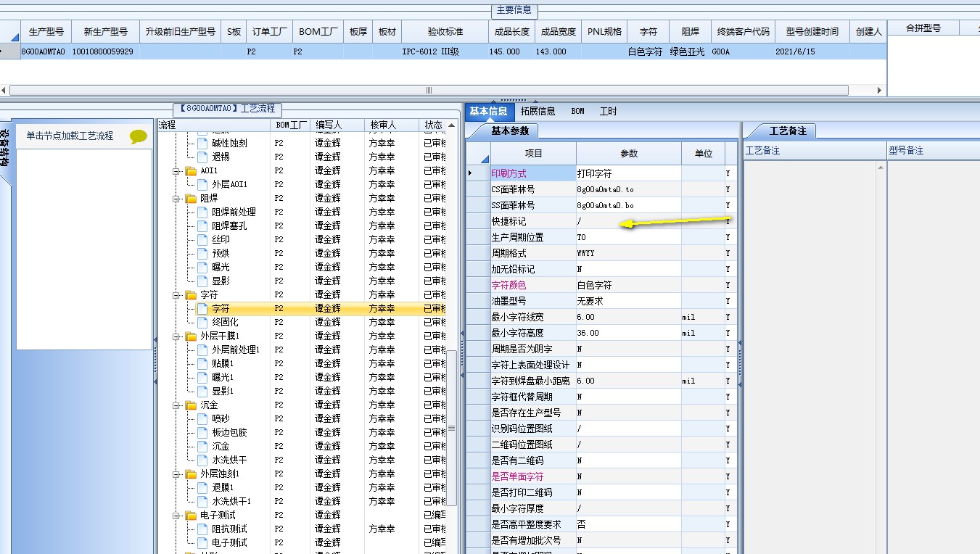Click the 成品长度 column header
Screen dimensions: 980x554
511,32
